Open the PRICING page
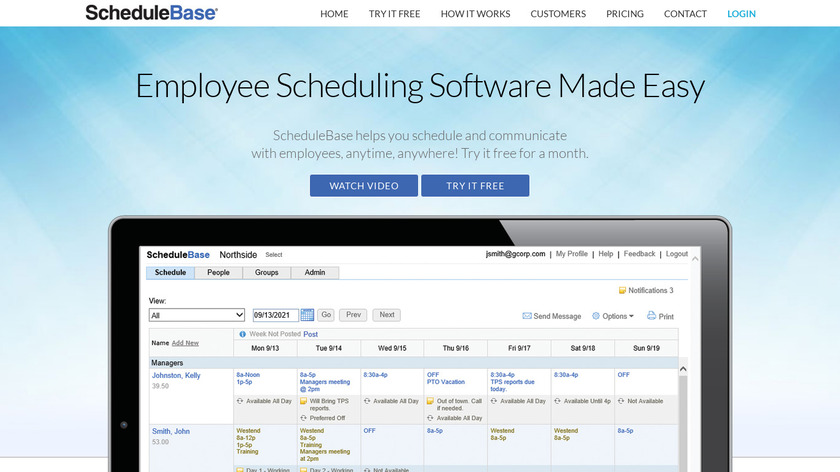Screen dimensions: 840x472 point(625,14)
